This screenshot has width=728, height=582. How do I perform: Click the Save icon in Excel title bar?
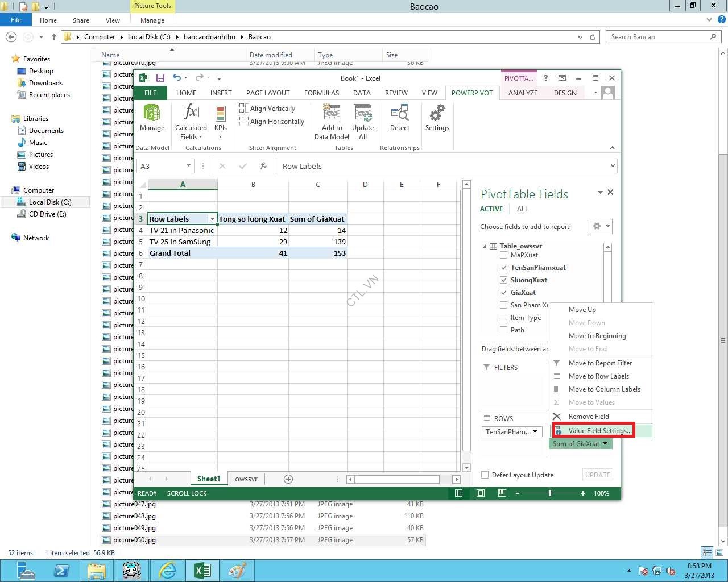tap(160, 78)
